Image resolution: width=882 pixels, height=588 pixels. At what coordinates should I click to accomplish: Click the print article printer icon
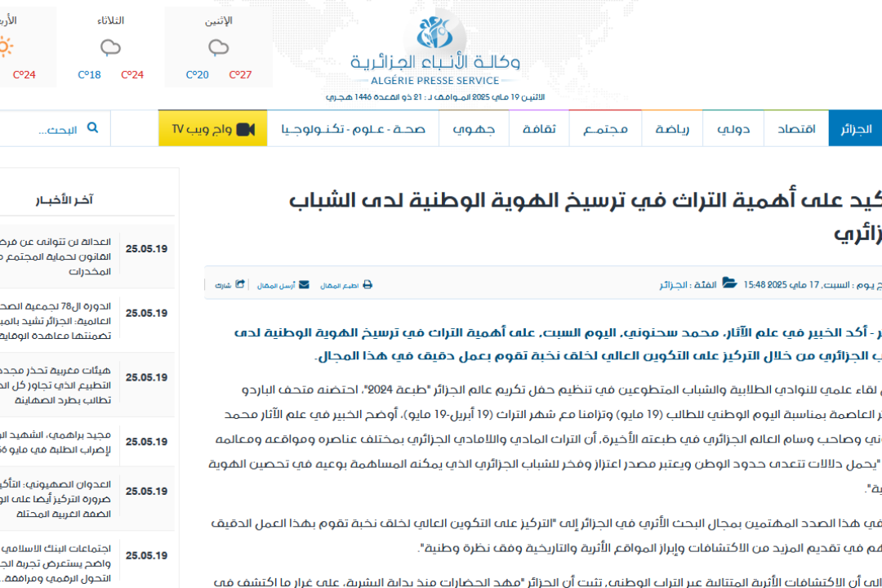click(x=367, y=285)
